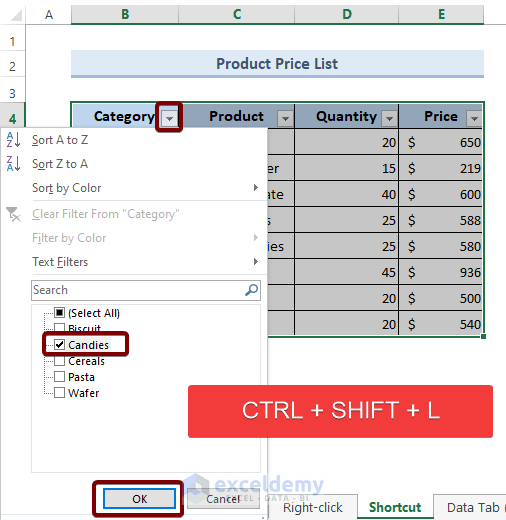Image resolution: width=506 pixels, height=520 pixels.
Task: Select column B header
Action: [125, 15]
